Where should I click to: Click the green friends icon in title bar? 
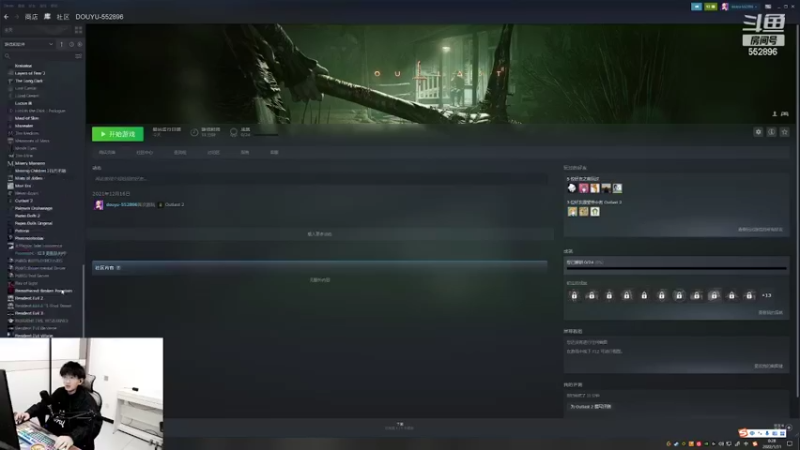[x=710, y=7]
